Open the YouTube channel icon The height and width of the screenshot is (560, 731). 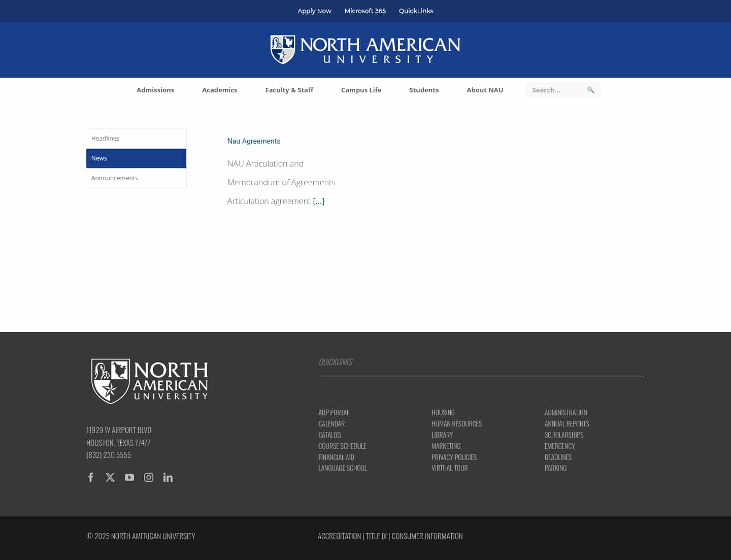[x=129, y=477]
